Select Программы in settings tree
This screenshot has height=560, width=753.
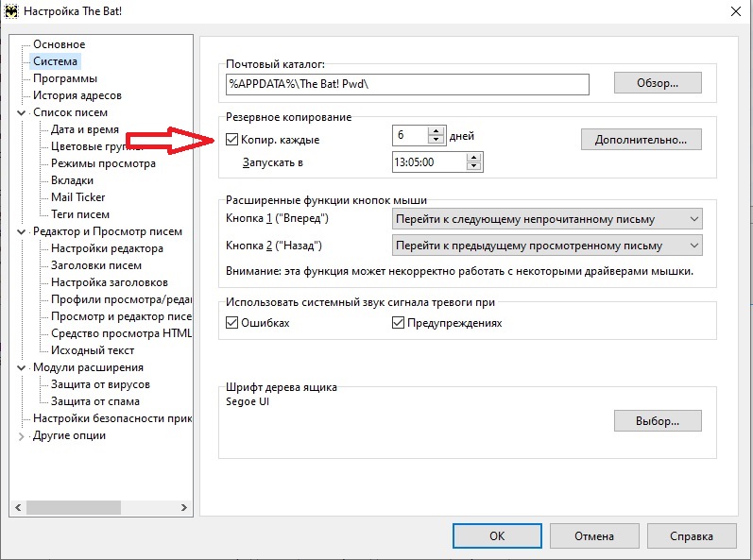coord(65,78)
